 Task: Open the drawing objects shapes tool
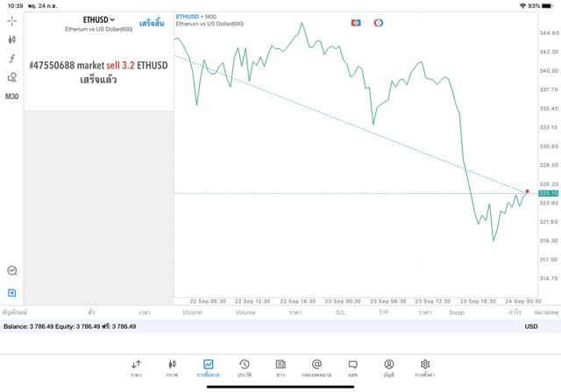pyautogui.click(x=11, y=78)
